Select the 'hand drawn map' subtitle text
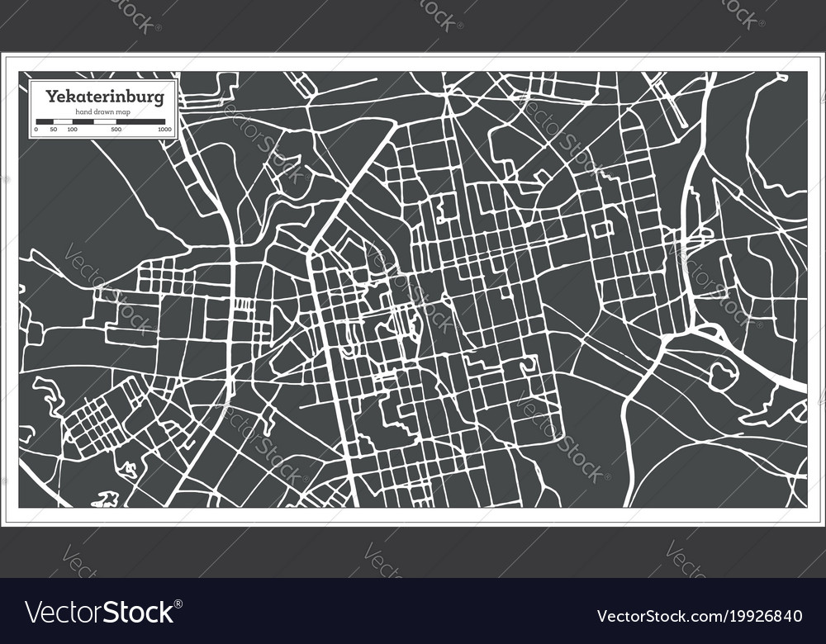Viewport: 826px width, 644px height. 104,111
